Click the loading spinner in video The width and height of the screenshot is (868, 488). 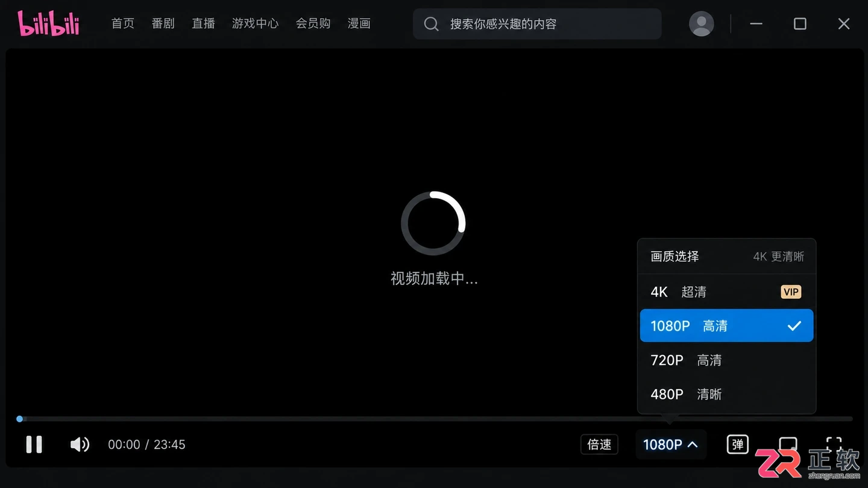[x=433, y=224]
